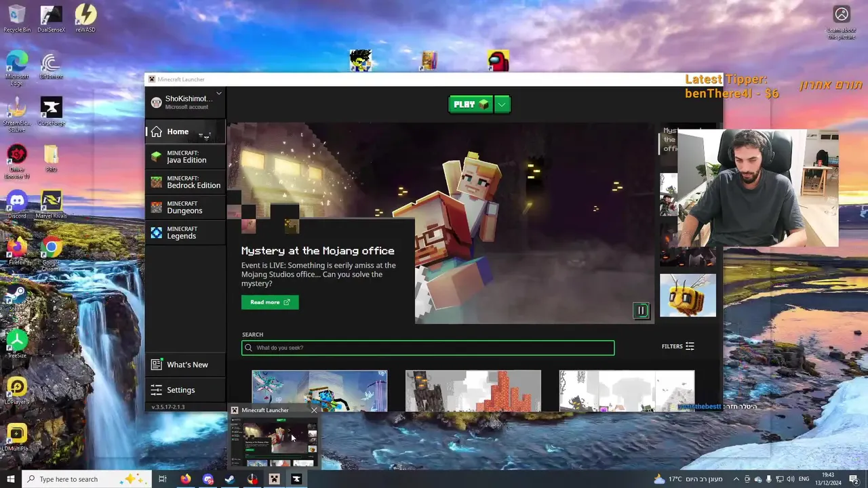Go to the Home sidebar item
This screenshot has width=868, height=488.
point(185,131)
